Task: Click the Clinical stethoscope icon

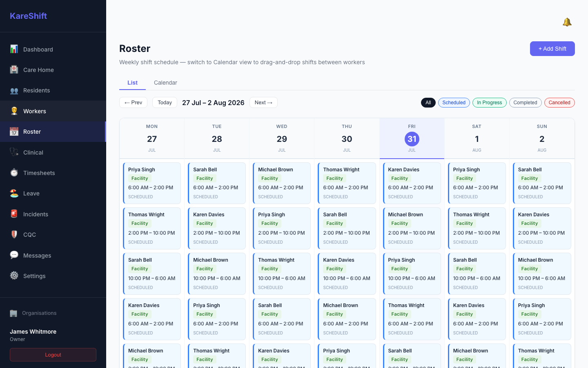Action: click(x=14, y=152)
